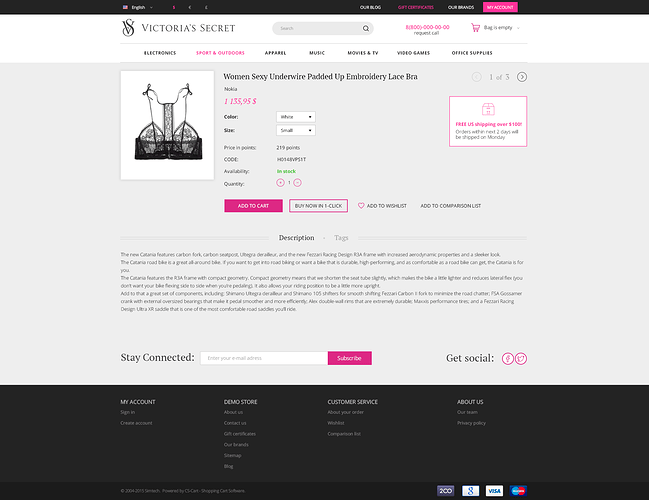This screenshot has width=649, height=500.
Task: Click the Victoria's Secret VS logo
Action: [x=128, y=28]
